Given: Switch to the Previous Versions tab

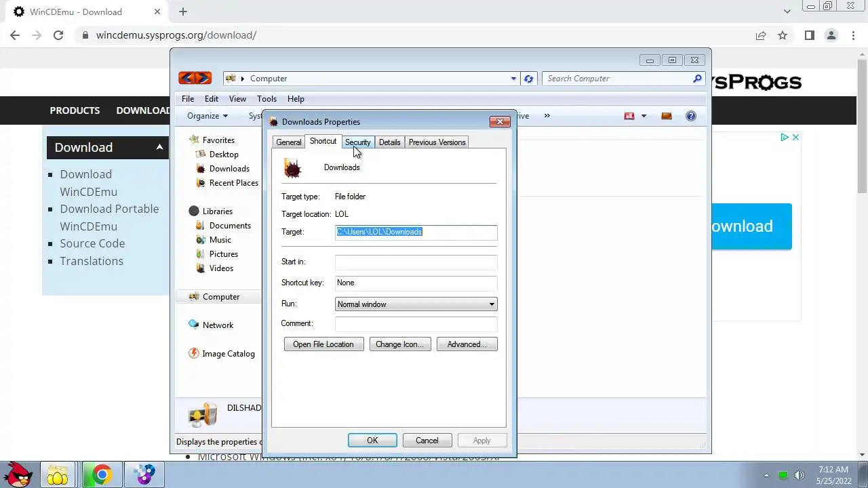Looking at the screenshot, I should 437,142.
